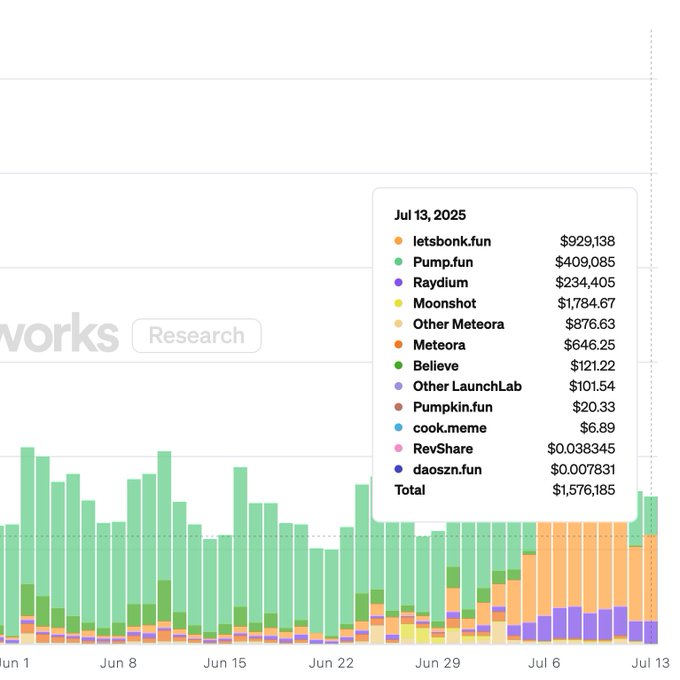Click the Jul 6 axis label
The image size is (680, 680).
point(544,662)
